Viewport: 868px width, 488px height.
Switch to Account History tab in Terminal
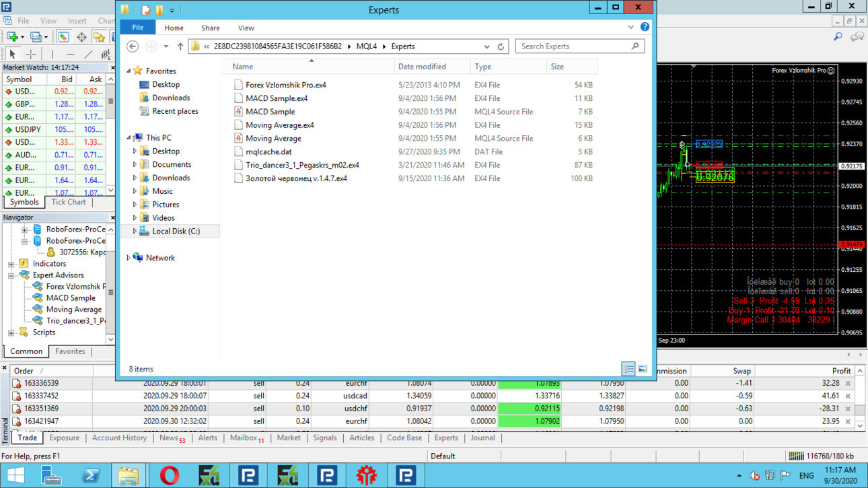point(119,438)
